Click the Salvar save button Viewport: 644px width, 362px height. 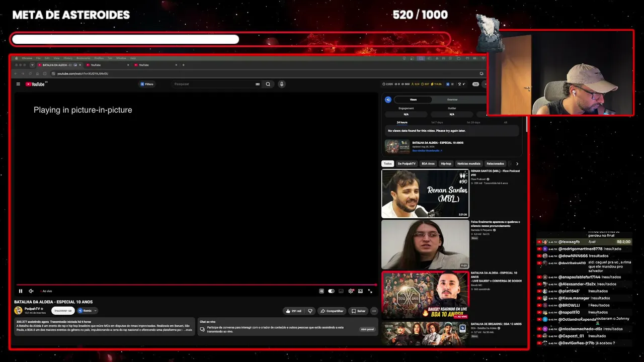coord(358,311)
